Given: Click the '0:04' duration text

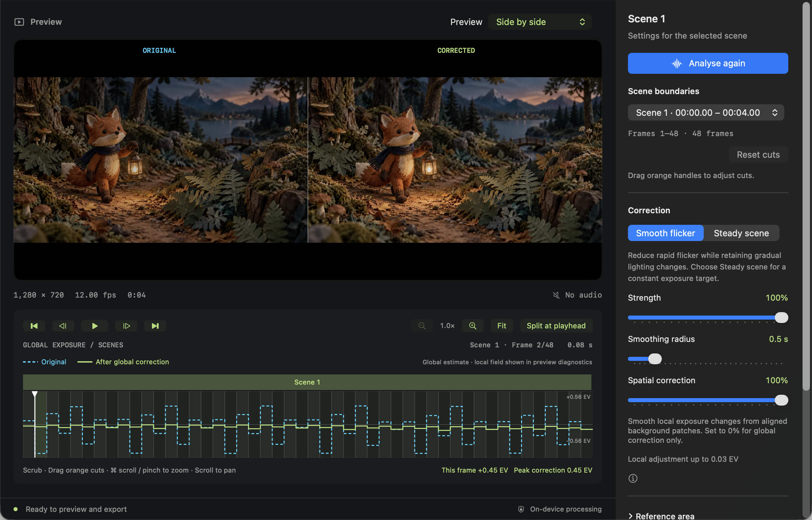Looking at the screenshot, I should [x=137, y=295].
